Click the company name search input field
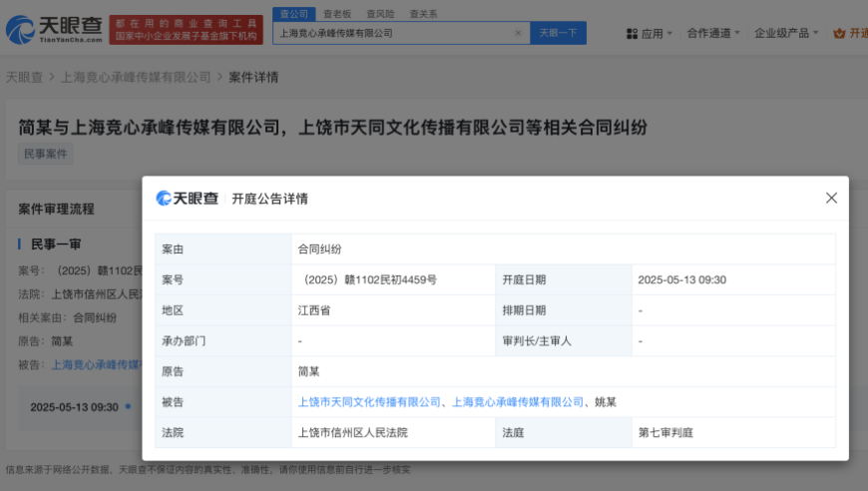 pos(394,33)
